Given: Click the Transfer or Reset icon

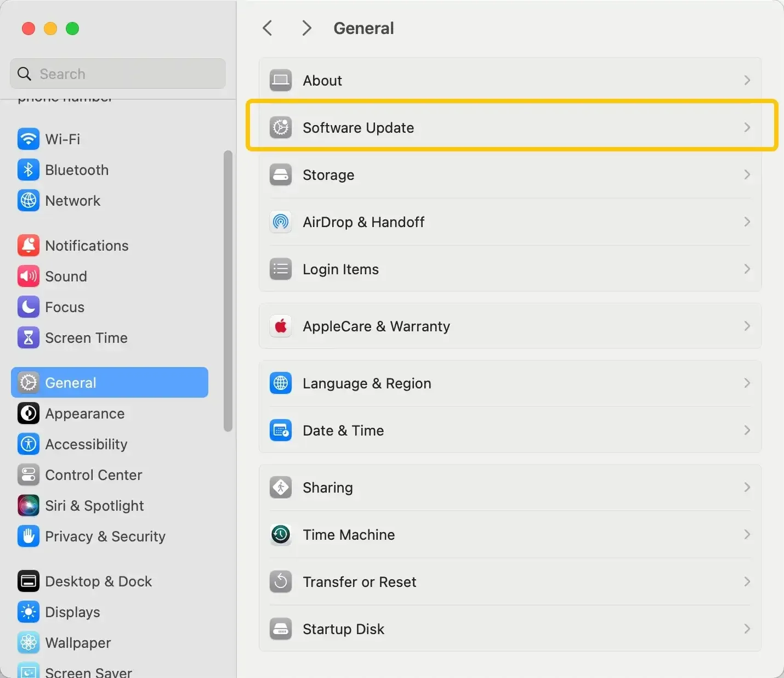Looking at the screenshot, I should tap(281, 581).
